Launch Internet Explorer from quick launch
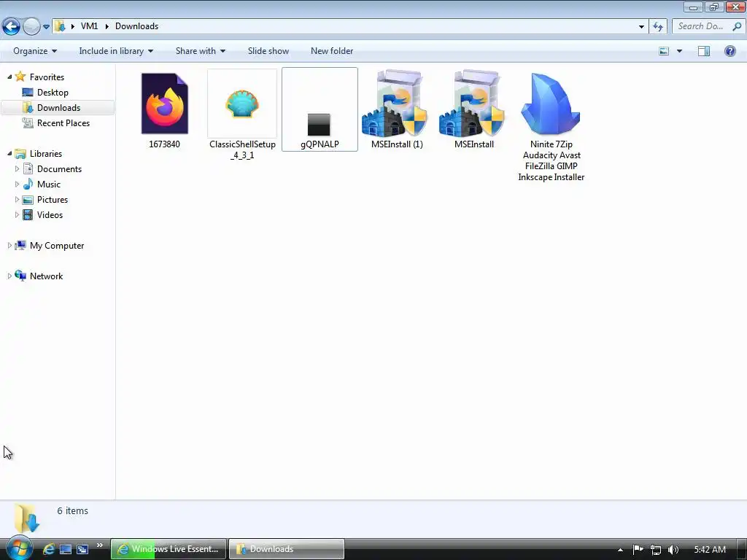Screen dimensions: 747x560 (48, 549)
